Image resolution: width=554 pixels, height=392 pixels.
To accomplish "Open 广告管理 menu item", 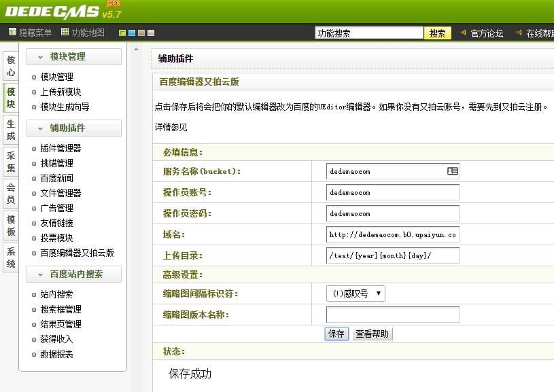I will 57,208.
